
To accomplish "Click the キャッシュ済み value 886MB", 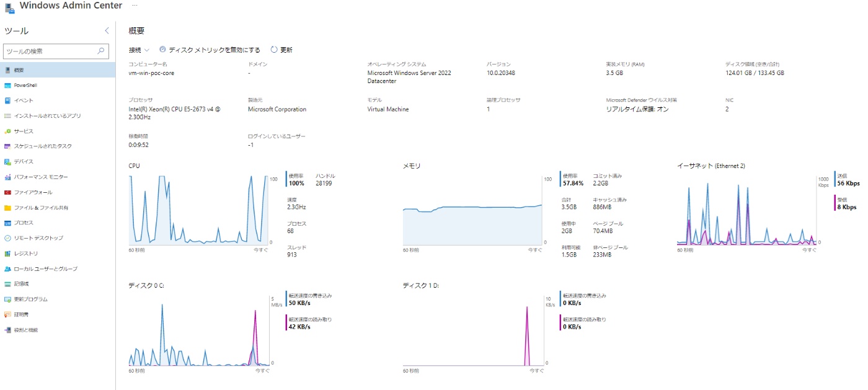I will click(602, 207).
